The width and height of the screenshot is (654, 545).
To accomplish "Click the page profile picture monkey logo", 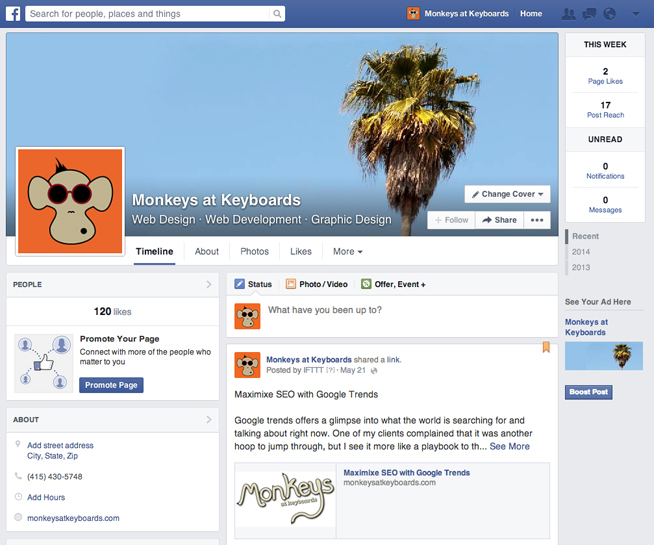I will 70,201.
